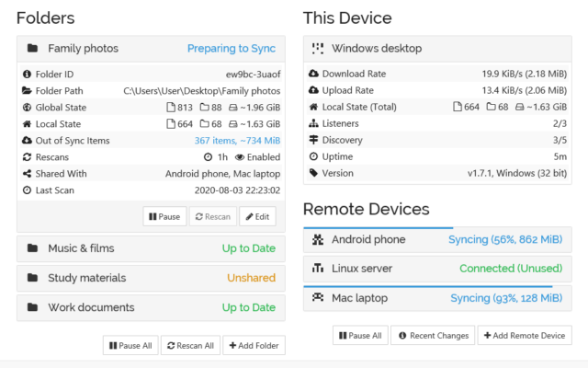Click the Listeners value 2/3

[x=560, y=123]
